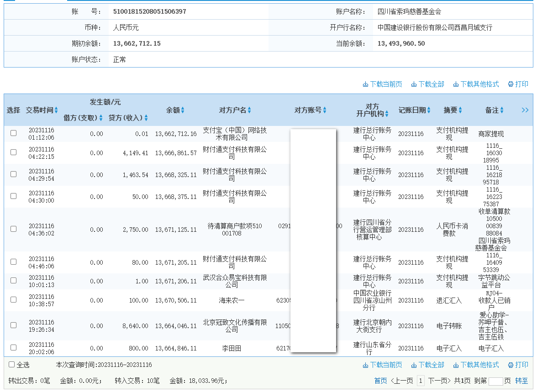Click 8,640.00 credit amount cell
Image resolution: width=537 pixels, height=392 pixels.
point(135,326)
